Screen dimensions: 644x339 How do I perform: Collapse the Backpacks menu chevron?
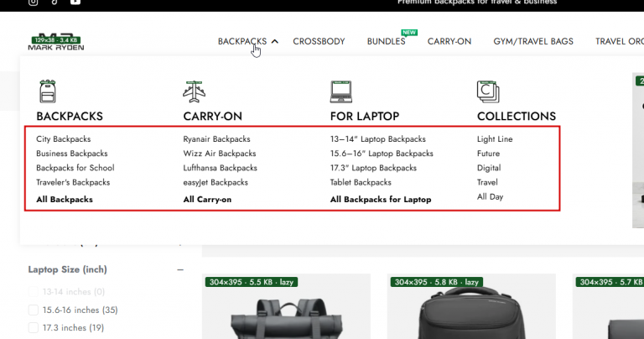(x=275, y=41)
